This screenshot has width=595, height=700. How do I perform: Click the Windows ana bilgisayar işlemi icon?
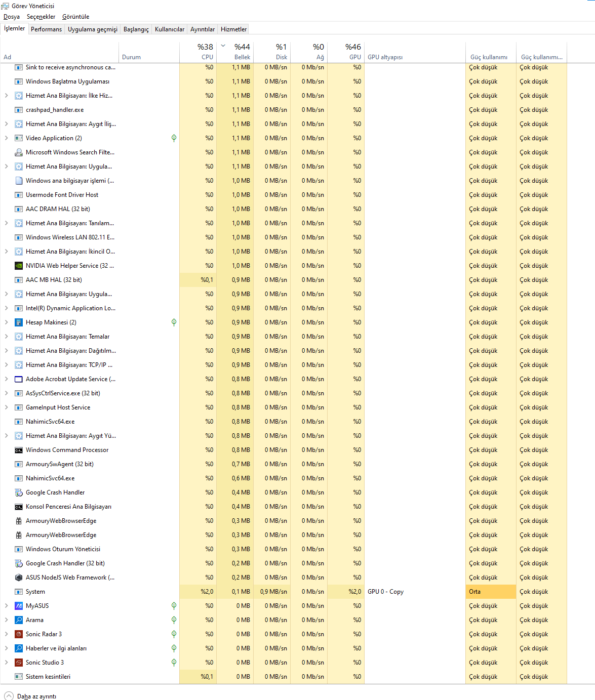(19, 181)
